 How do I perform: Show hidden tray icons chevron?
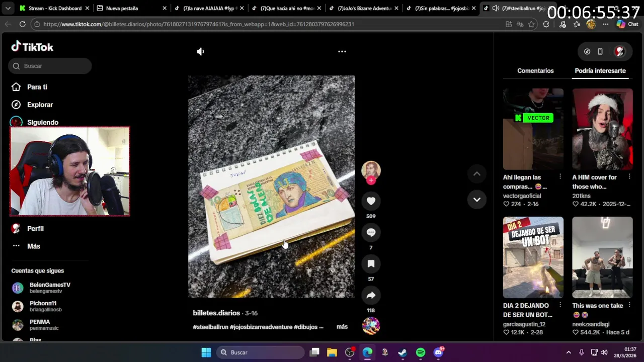pos(569,352)
